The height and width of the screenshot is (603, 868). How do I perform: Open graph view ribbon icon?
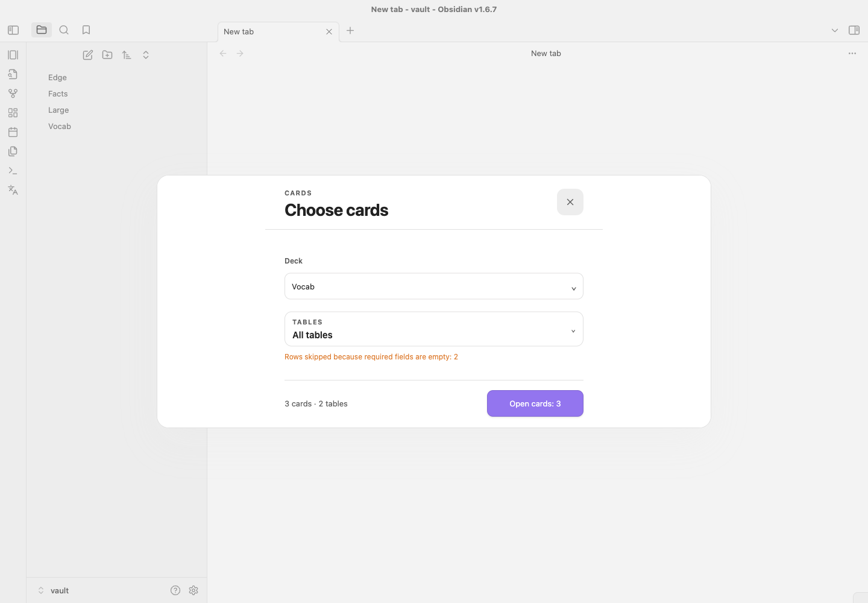point(13,93)
